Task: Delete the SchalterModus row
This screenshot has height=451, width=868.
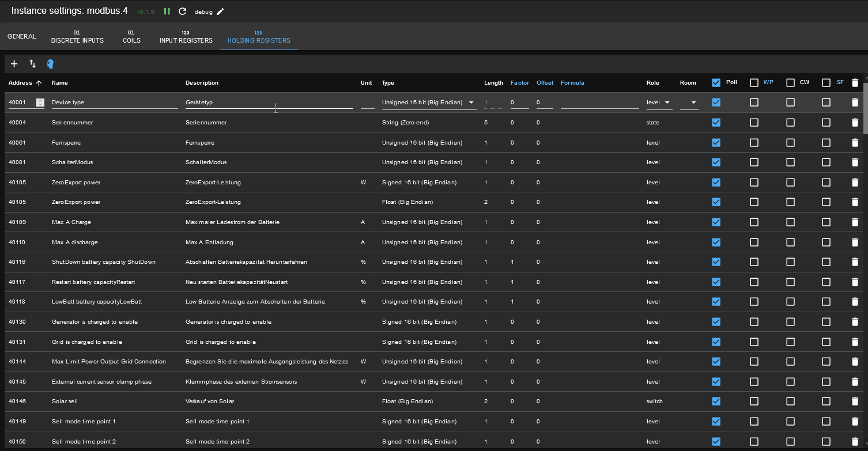Action: tap(855, 162)
